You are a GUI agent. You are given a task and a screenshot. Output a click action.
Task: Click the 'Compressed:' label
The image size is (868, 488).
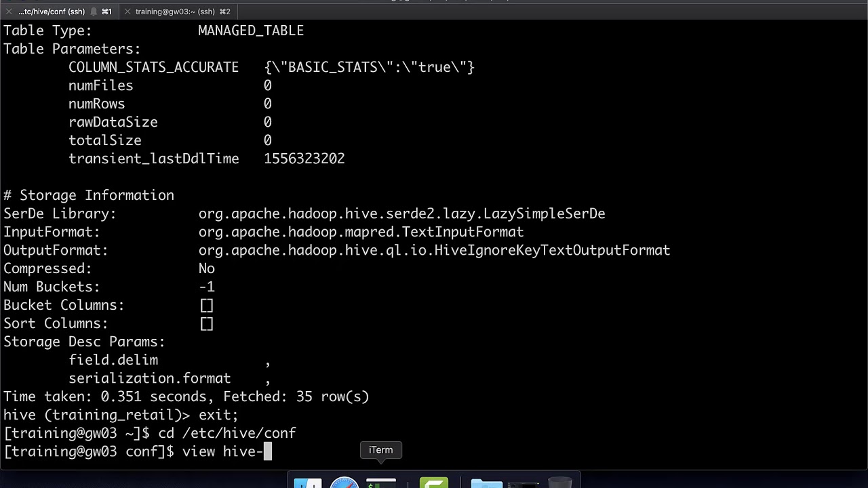tap(47, 268)
